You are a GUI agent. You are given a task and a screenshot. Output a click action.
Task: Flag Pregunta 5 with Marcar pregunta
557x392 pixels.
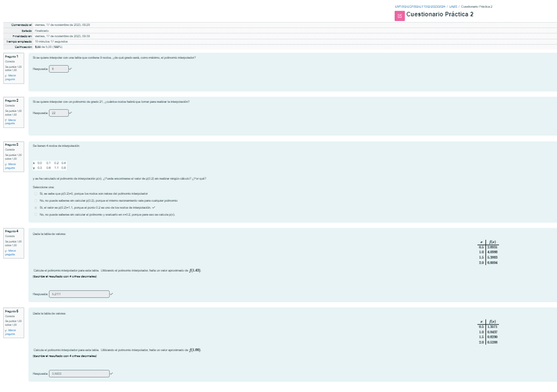pos(11,332)
